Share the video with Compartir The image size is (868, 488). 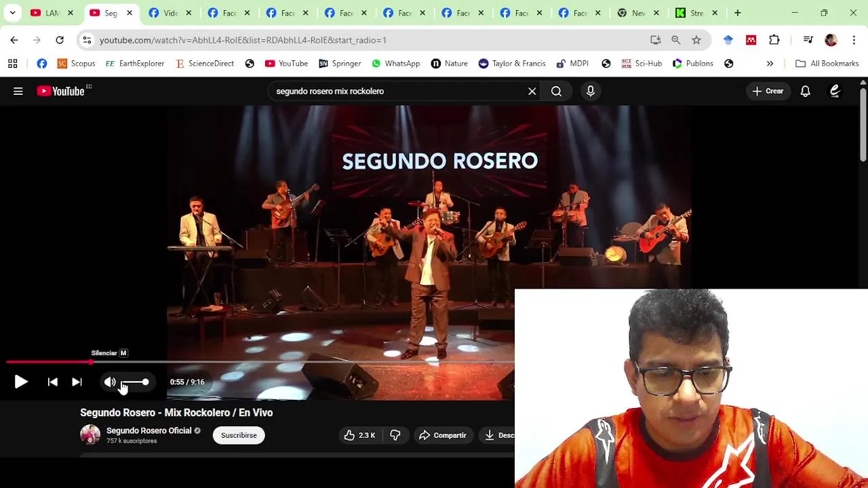(443, 435)
